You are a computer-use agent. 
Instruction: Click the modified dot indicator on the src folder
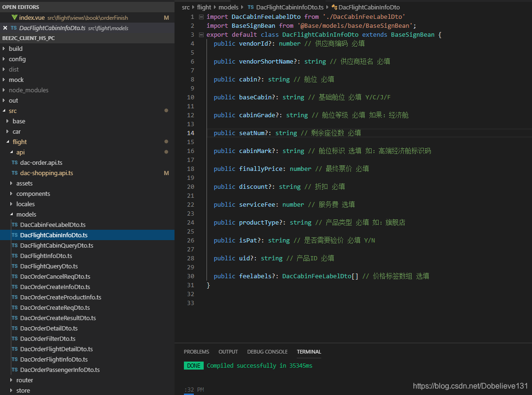[166, 111]
